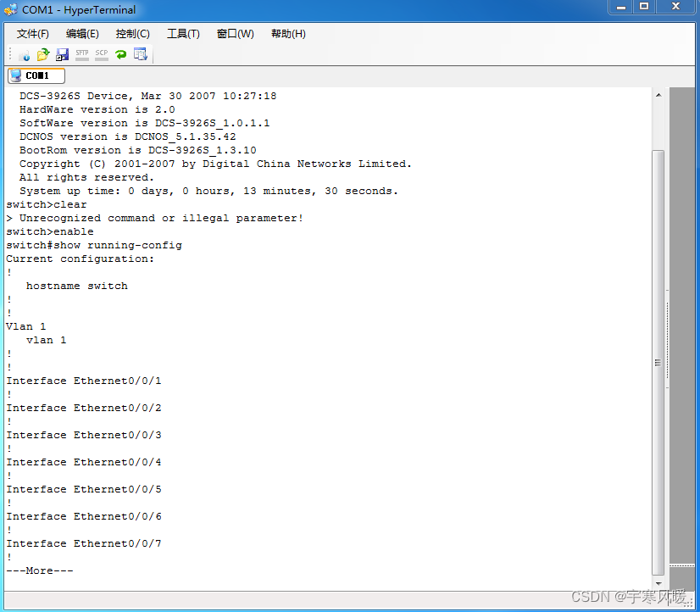Click the SCP toolbar button

(x=102, y=55)
